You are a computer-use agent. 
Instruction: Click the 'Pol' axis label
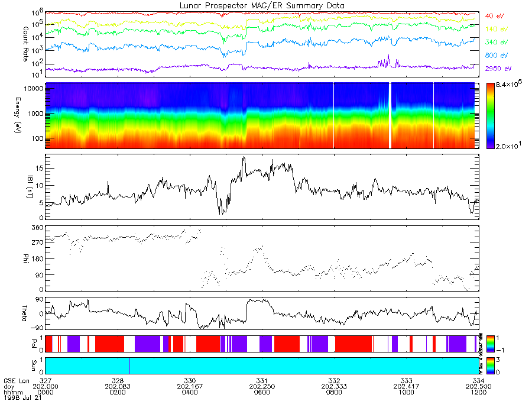click(x=34, y=344)
